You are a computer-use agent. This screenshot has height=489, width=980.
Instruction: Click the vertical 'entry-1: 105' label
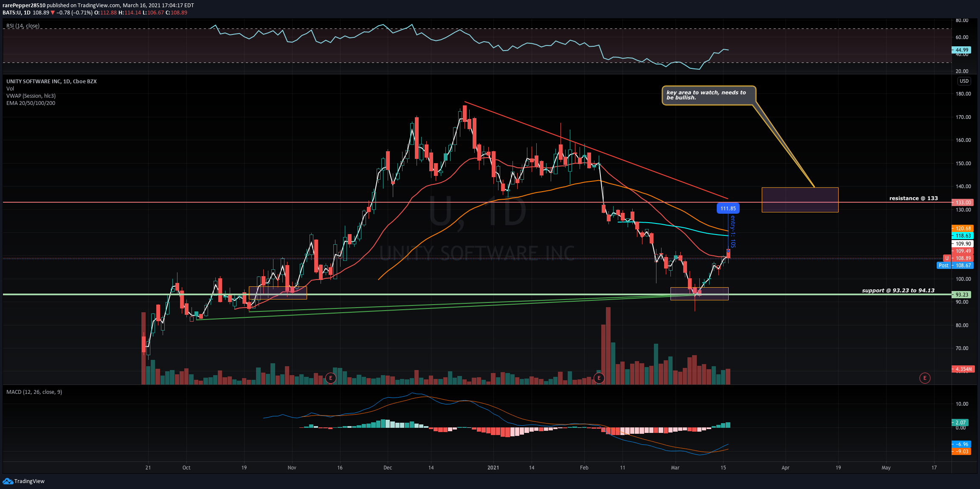coord(732,232)
